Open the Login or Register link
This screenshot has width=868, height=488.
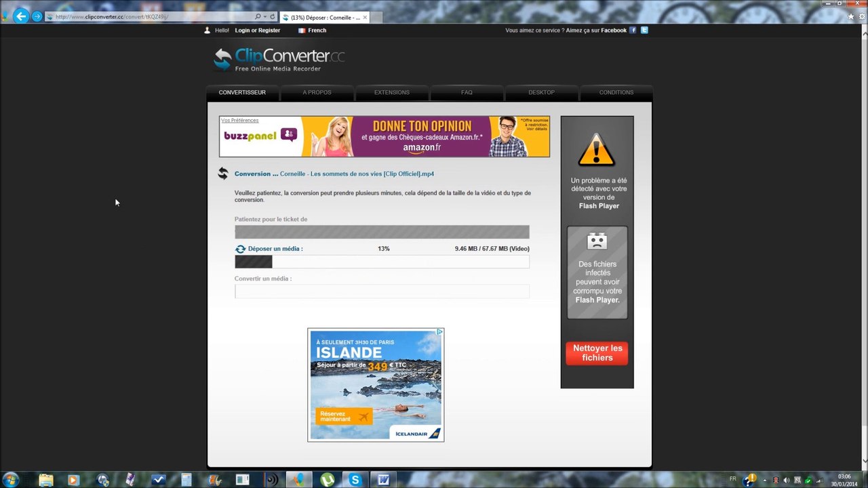[257, 30]
